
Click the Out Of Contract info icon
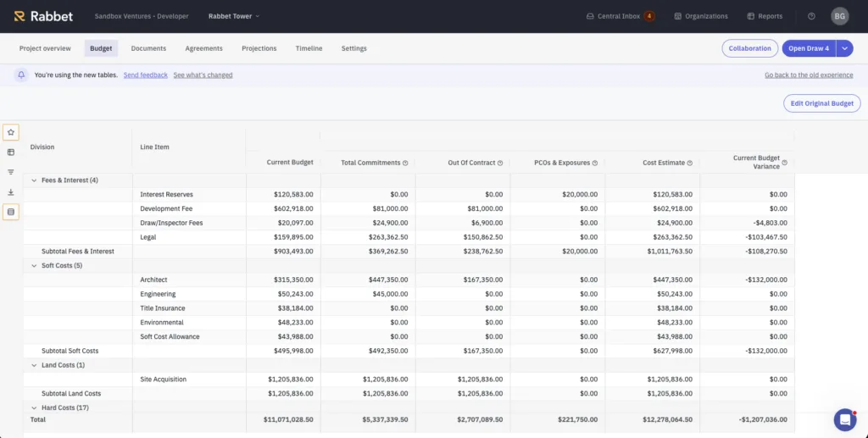[500, 164]
